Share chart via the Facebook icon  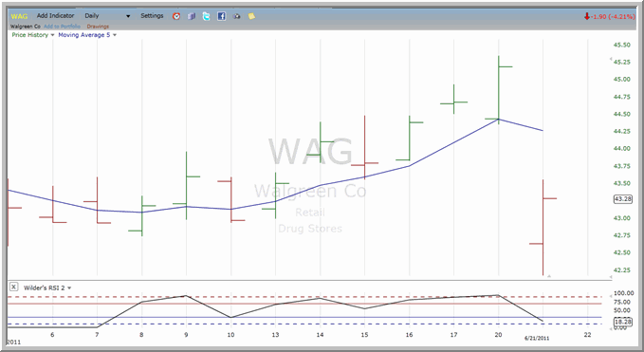[221, 16]
